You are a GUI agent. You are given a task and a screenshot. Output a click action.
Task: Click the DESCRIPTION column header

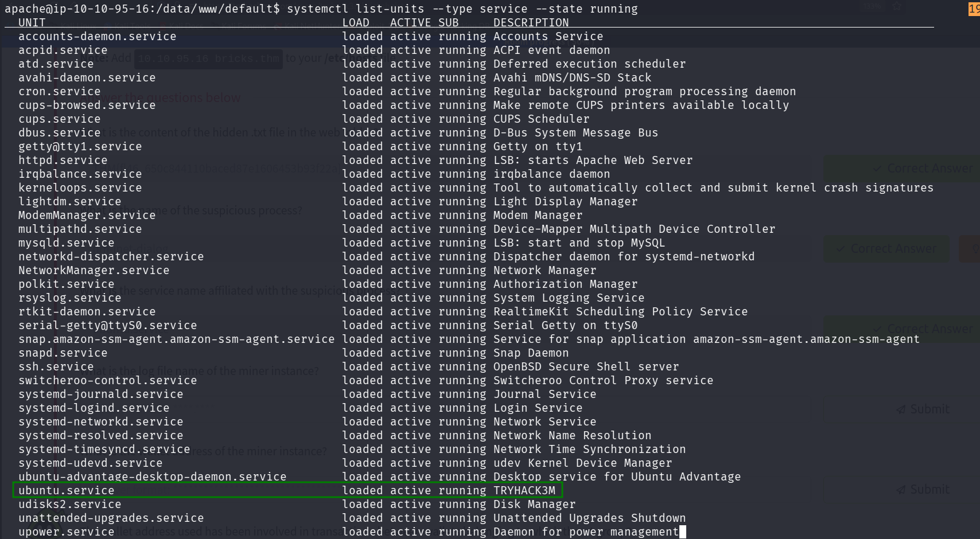click(531, 22)
